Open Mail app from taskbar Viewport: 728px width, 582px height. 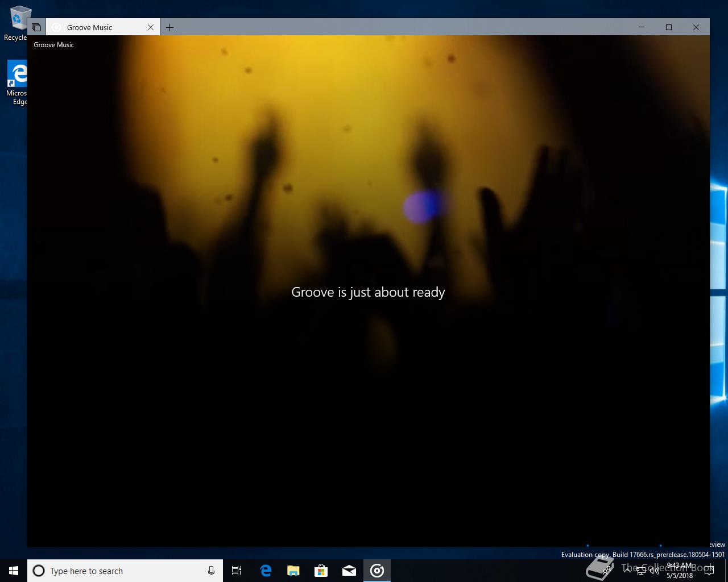pos(349,571)
